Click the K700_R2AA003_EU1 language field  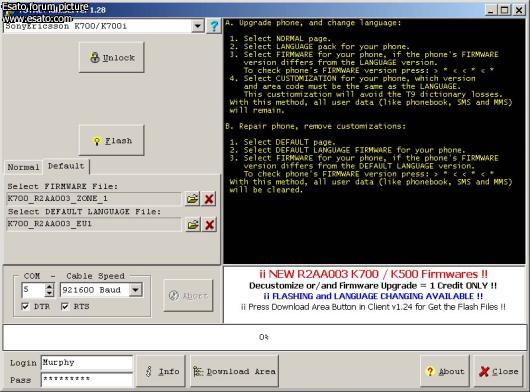point(94,224)
